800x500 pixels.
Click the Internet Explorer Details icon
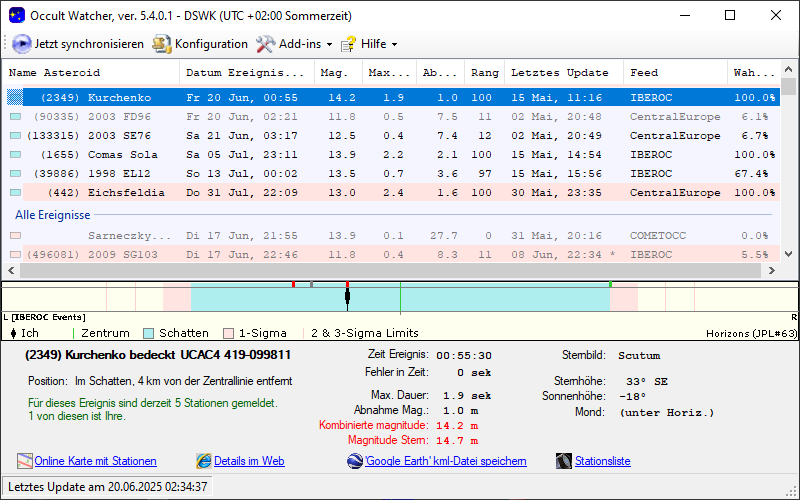204,461
